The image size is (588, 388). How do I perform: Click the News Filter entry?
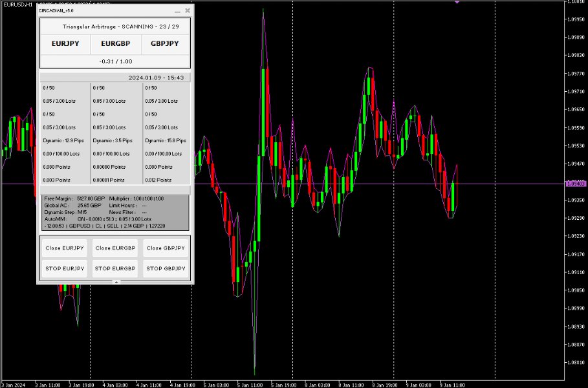coord(128,212)
